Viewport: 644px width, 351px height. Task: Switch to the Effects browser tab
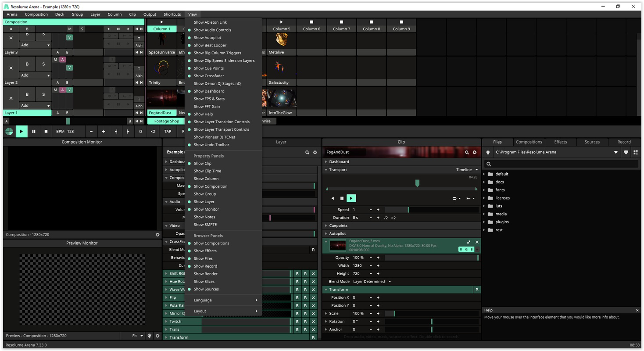[x=560, y=142]
